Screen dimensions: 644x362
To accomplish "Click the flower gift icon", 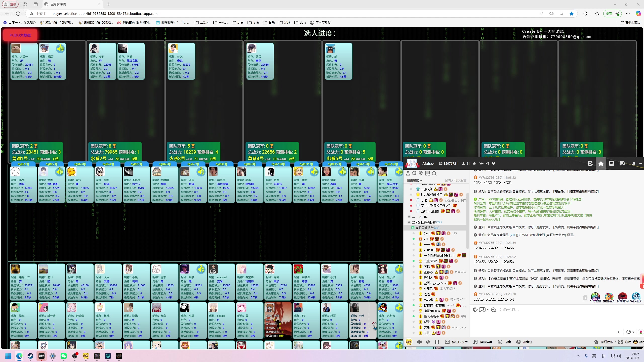I will click(640, 332).
